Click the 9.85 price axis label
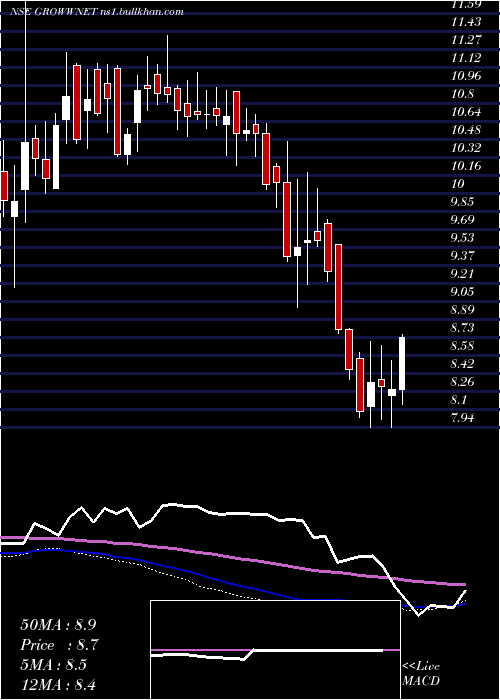The image size is (500, 700). point(462,202)
